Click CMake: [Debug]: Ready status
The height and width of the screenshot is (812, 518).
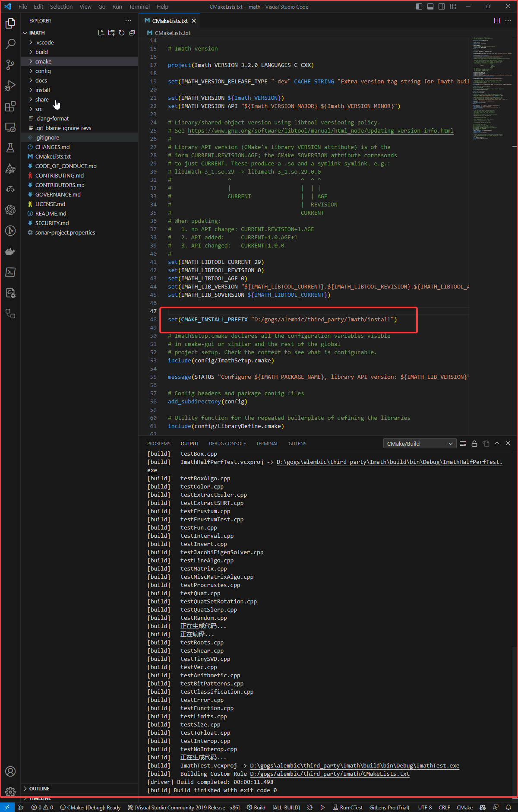pyautogui.click(x=90, y=807)
